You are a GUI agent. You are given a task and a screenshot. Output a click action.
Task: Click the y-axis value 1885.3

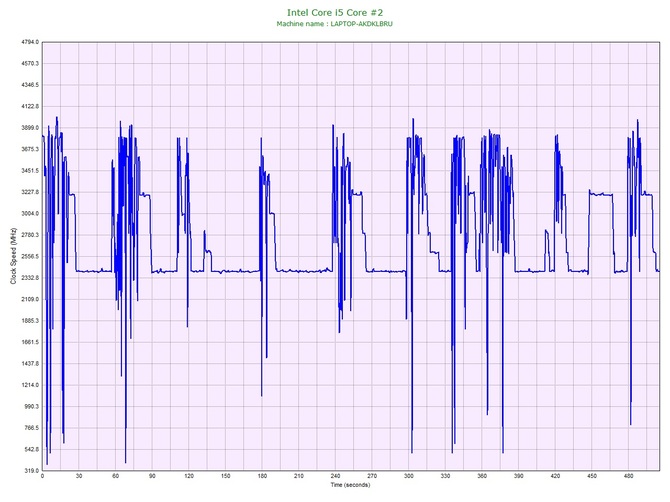click(x=30, y=321)
